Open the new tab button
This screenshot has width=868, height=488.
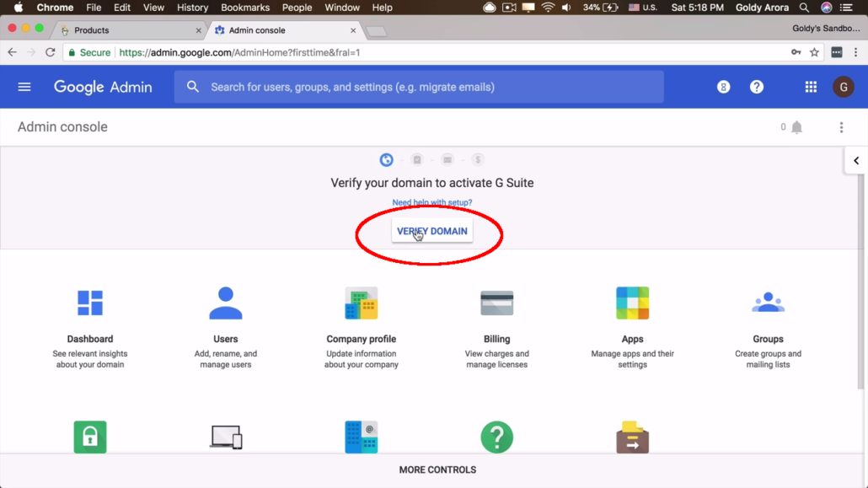coord(377,31)
